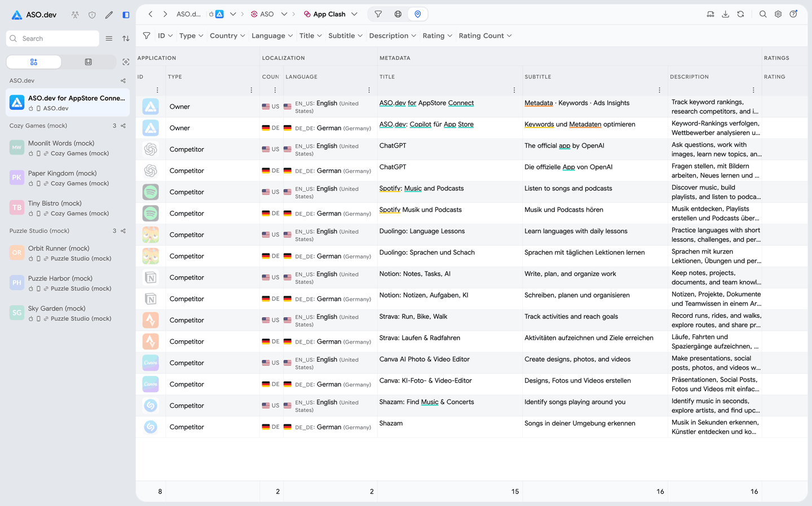The width and height of the screenshot is (812, 506).
Task: Click the sidebar scan focus icon
Action: click(x=126, y=62)
